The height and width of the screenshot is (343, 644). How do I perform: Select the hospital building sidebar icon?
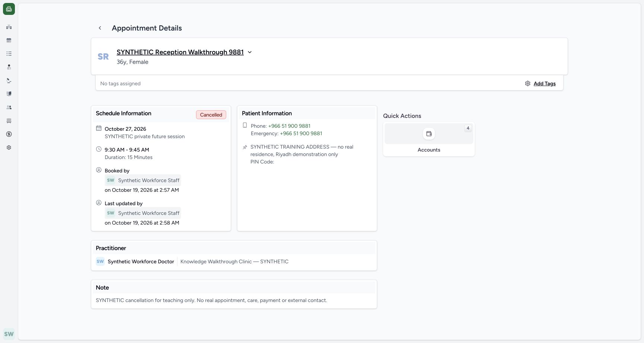pos(9,27)
